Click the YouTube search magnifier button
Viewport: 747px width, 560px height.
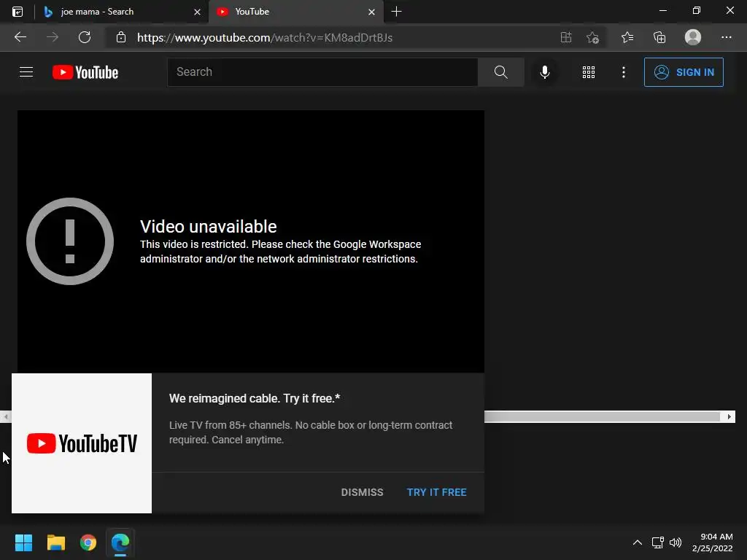[x=500, y=72]
